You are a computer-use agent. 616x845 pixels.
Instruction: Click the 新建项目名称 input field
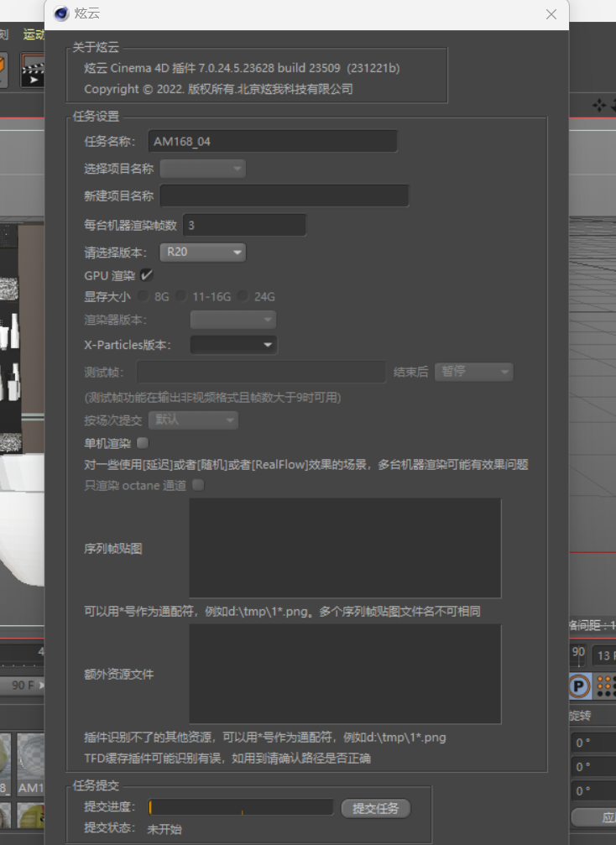[284, 196]
